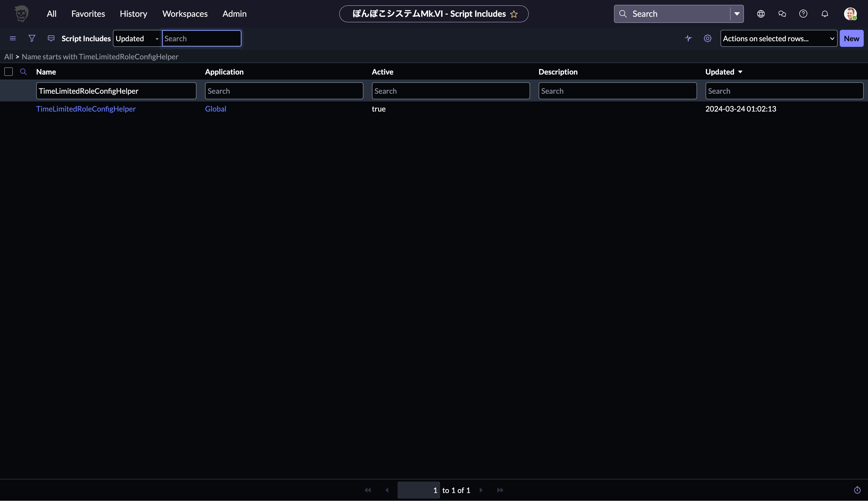Click the scope selector globe icon
868x501 pixels.
tap(761, 14)
